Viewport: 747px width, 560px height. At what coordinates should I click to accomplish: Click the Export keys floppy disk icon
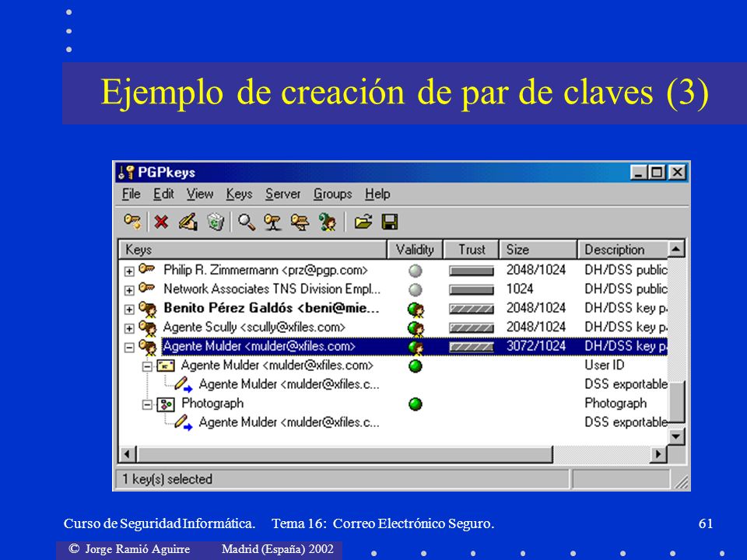[390, 222]
